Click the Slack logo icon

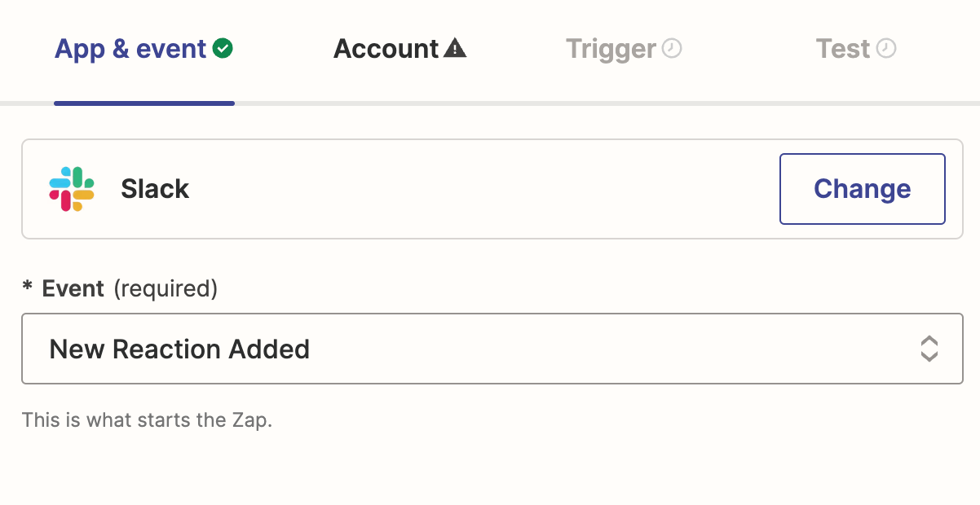tap(72, 189)
